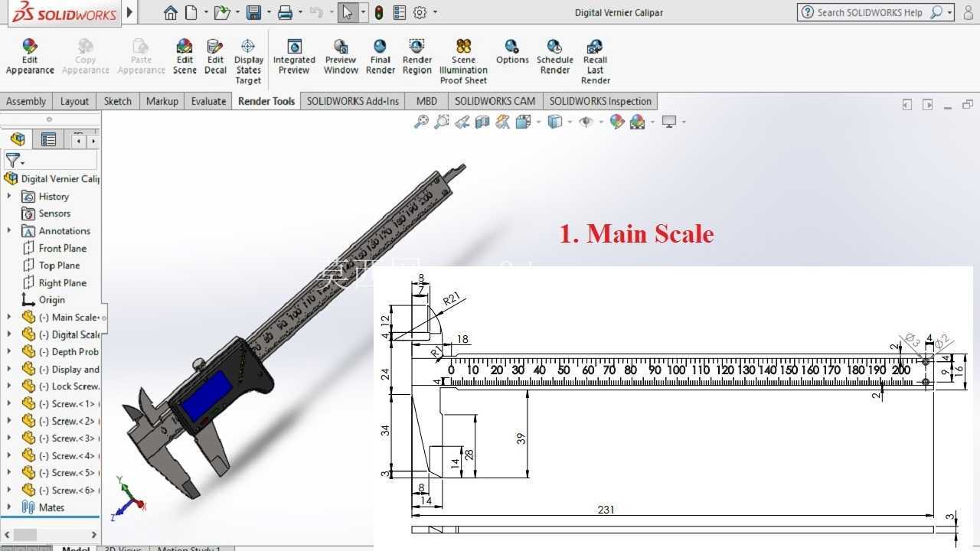Click the Zoom to Area icon

pyautogui.click(x=441, y=122)
